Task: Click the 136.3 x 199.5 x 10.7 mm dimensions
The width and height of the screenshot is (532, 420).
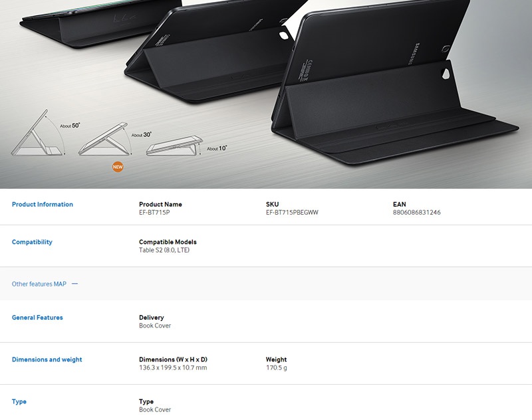Action: click(173, 367)
